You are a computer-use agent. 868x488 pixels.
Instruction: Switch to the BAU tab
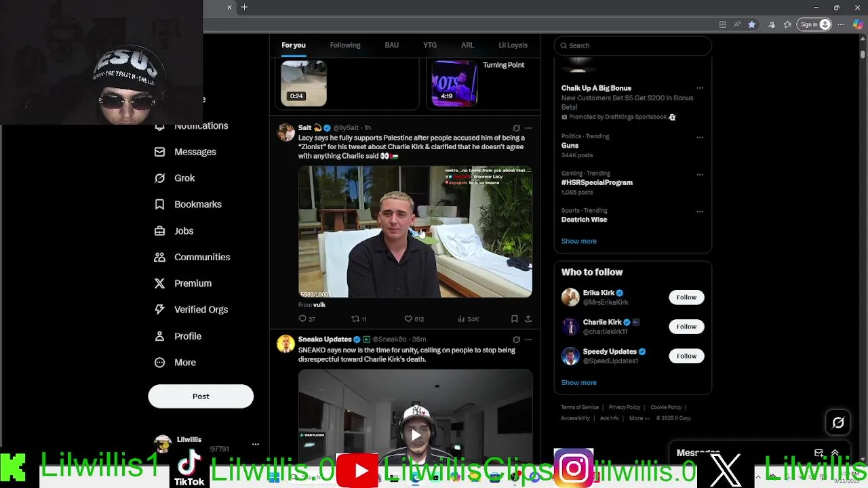(x=392, y=45)
